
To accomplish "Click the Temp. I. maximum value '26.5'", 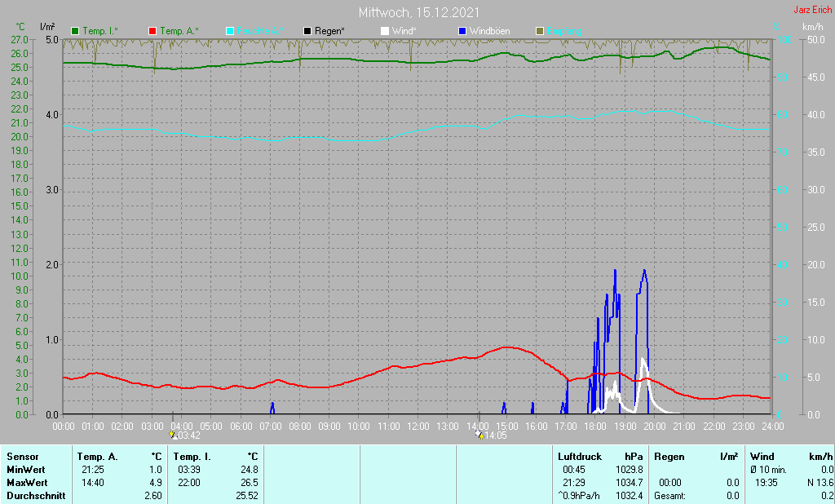I will pos(250,482).
